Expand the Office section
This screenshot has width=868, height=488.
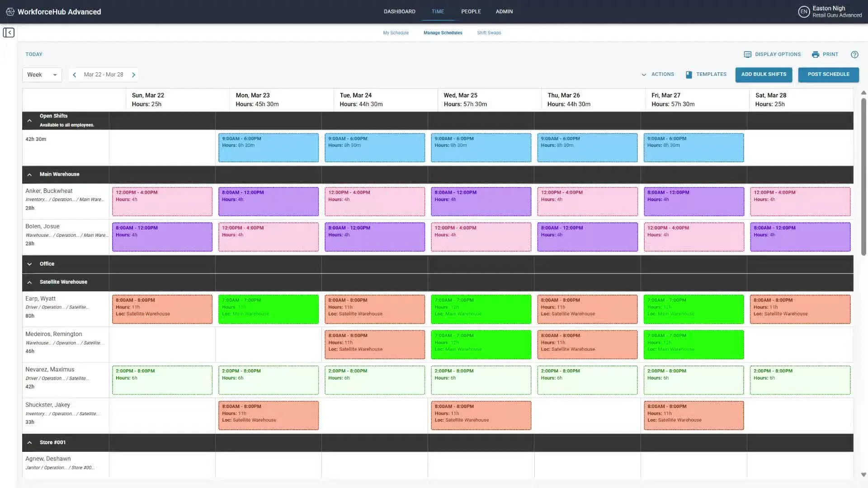point(29,264)
